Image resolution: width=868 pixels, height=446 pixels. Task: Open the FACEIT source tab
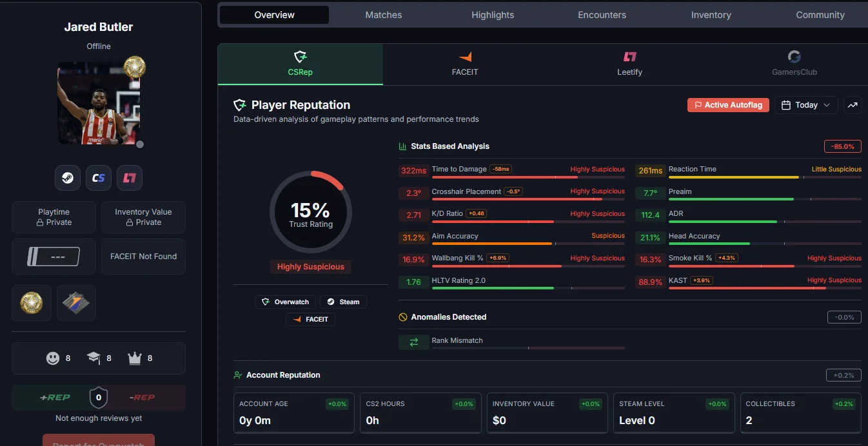point(465,64)
